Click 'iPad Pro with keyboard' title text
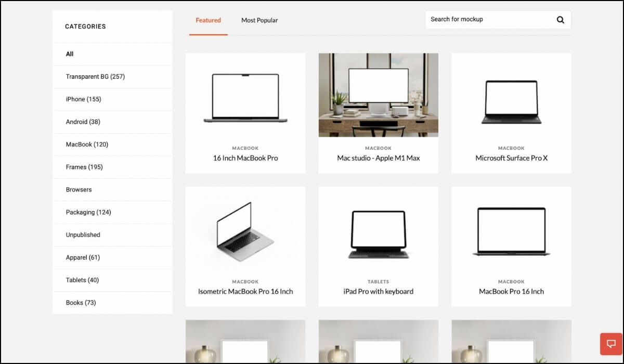 point(379,292)
